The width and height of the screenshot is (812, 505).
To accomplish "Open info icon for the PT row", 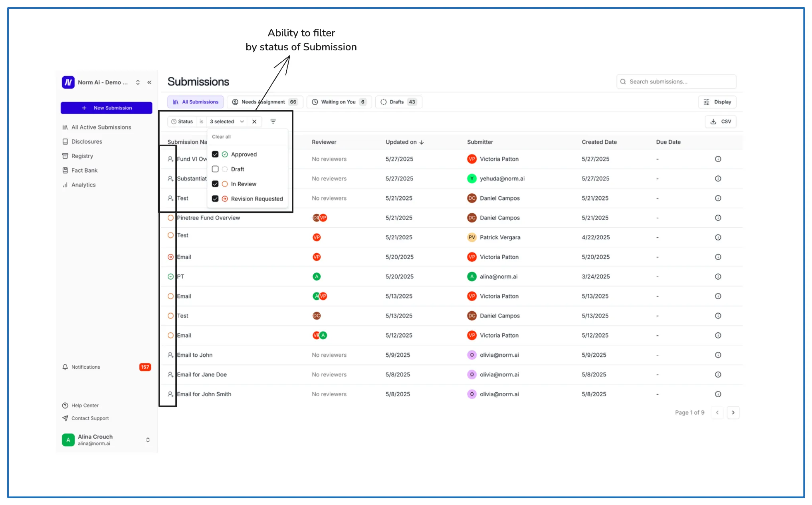I will (718, 276).
